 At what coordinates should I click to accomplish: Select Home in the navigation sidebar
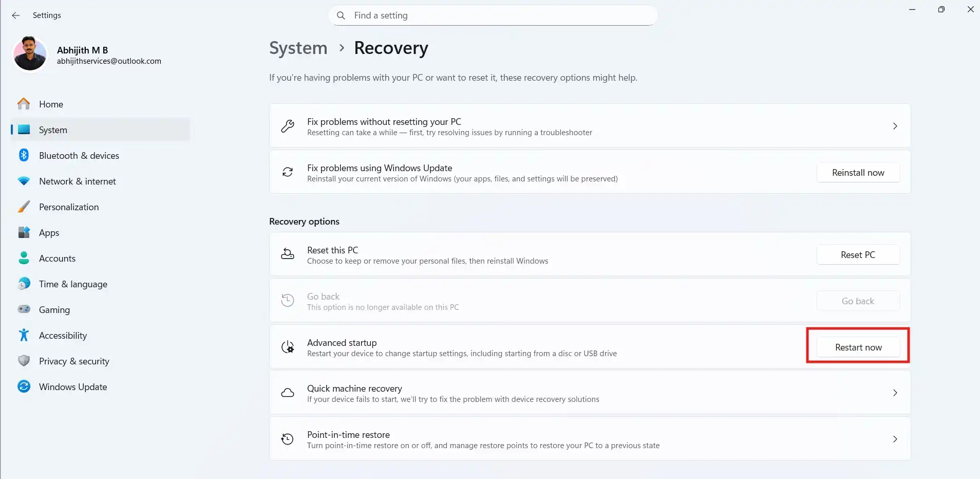point(51,104)
